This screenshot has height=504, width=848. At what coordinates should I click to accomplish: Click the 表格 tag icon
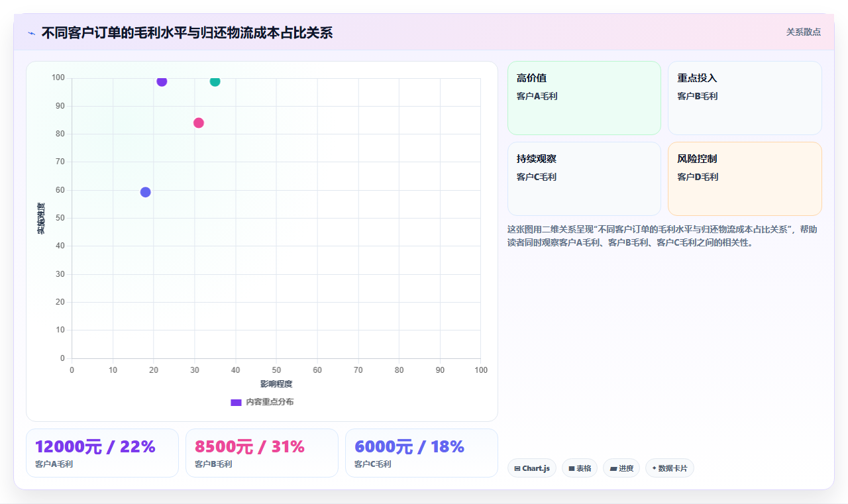click(x=572, y=469)
